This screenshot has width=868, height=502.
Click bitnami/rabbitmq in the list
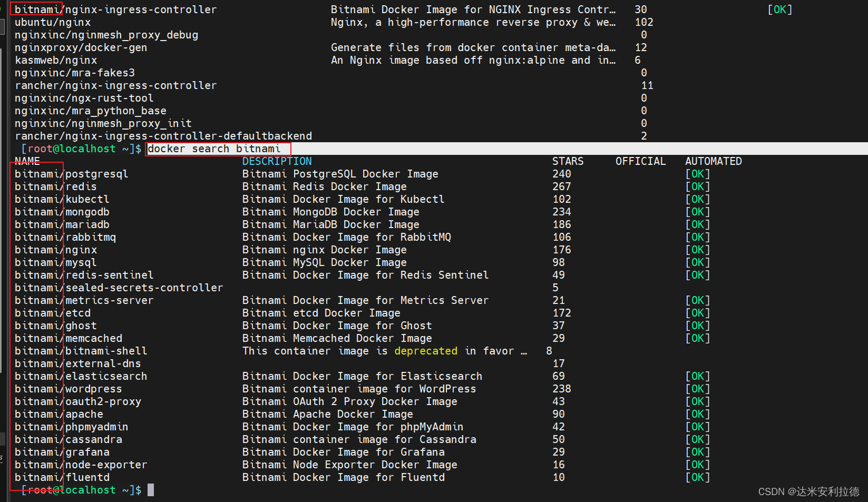(x=65, y=237)
